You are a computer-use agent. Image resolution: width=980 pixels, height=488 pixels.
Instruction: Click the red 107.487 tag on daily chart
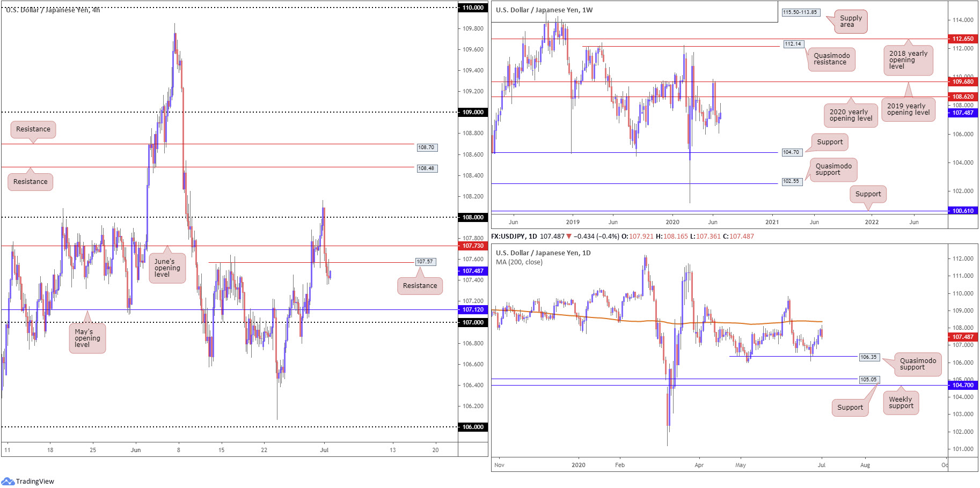(963, 337)
